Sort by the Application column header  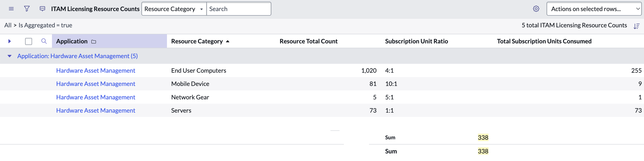coord(72,41)
